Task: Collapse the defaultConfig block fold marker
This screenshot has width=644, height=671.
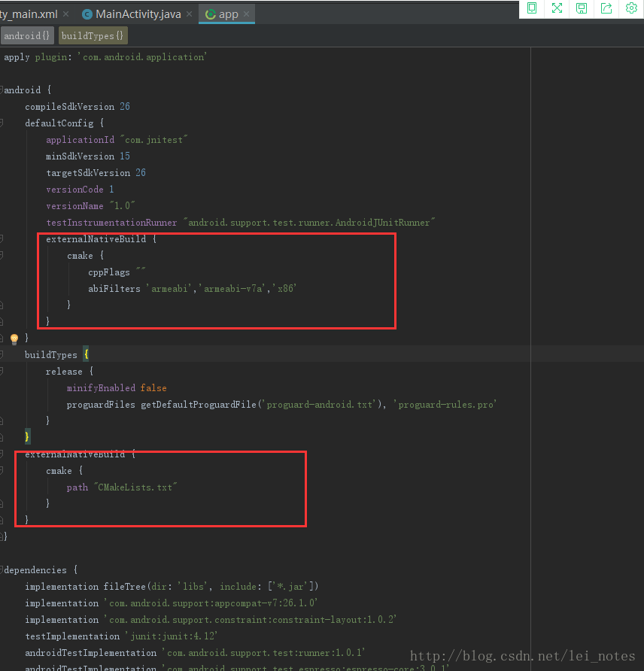Action: click(2, 123)
